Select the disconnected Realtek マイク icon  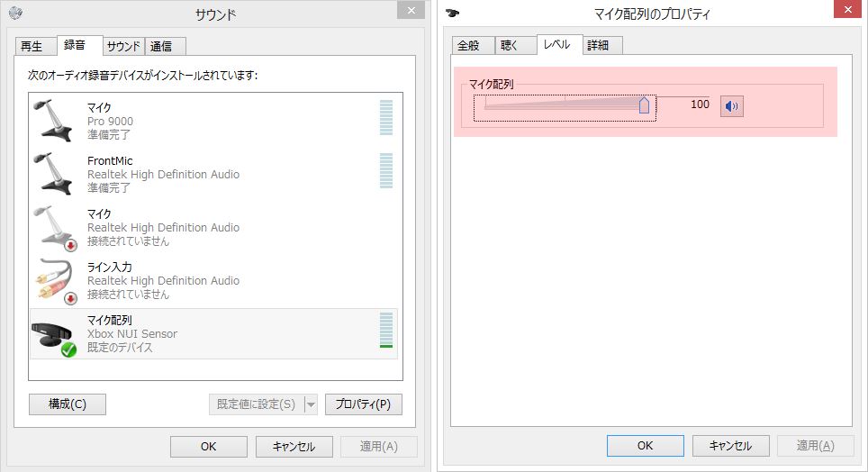[x=55, y=228]
